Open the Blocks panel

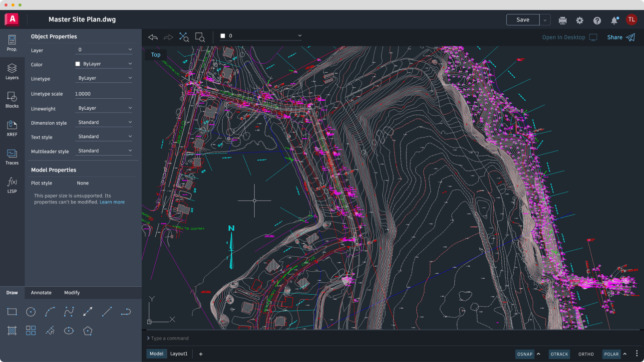click(x=12, y=99)
